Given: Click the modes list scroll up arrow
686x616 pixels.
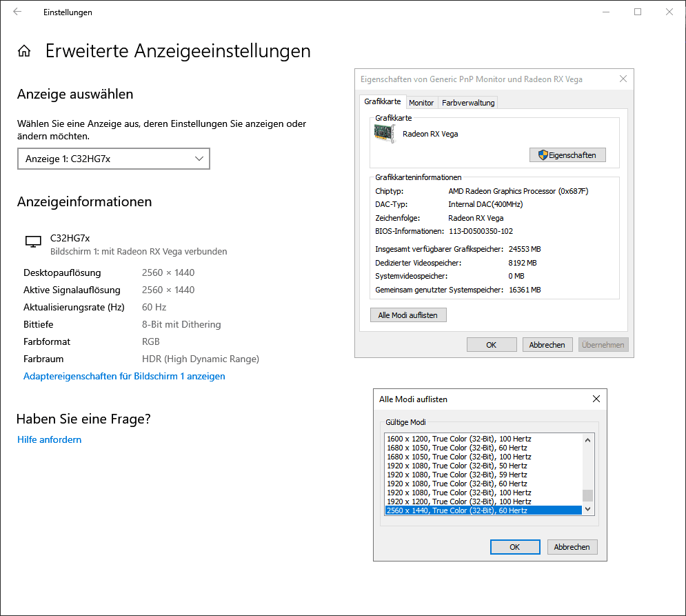Looking at the screenshot, I should [x=587, y=440].
